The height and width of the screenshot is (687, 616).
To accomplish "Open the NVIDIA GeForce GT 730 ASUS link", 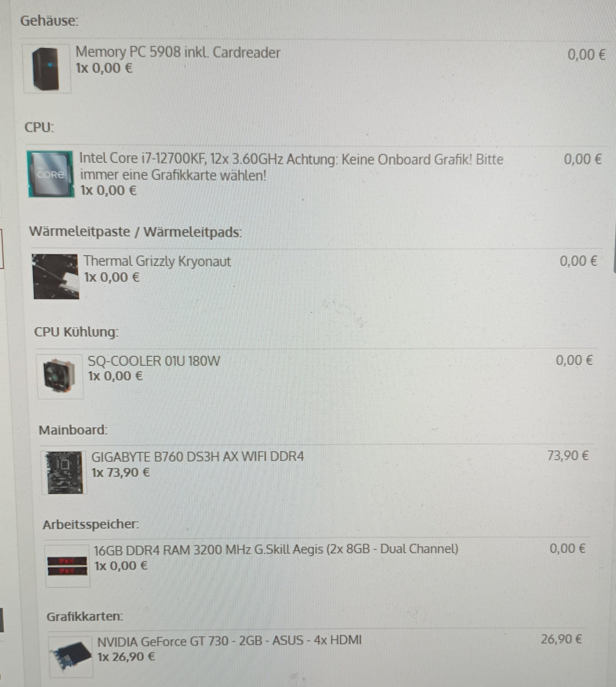I will click(x=229, y=640).
